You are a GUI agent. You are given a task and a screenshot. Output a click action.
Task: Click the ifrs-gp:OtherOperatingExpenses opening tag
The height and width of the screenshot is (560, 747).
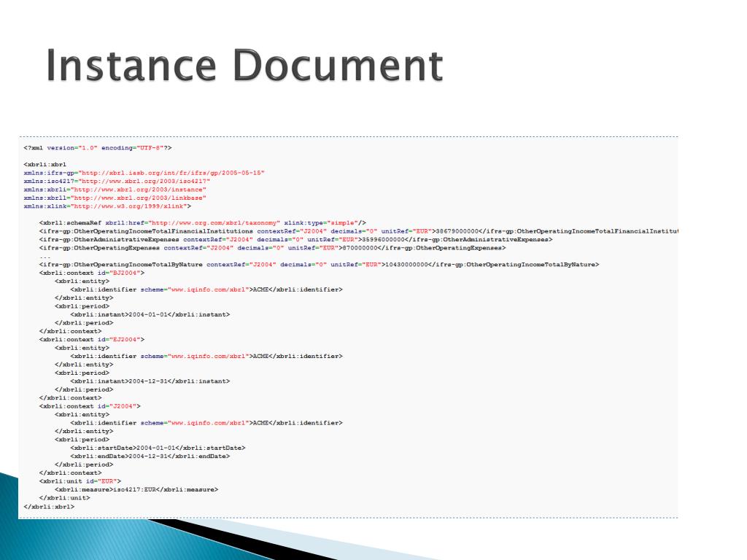pos(190,248)
